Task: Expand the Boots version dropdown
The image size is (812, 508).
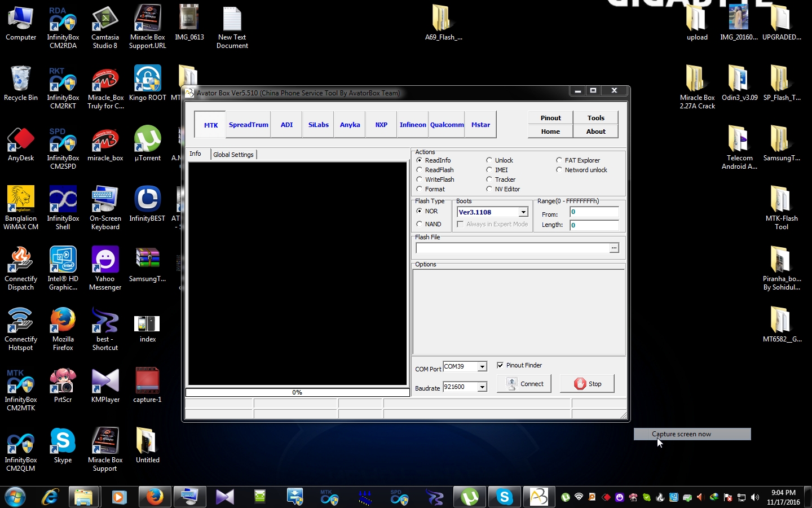Action: 523,212
